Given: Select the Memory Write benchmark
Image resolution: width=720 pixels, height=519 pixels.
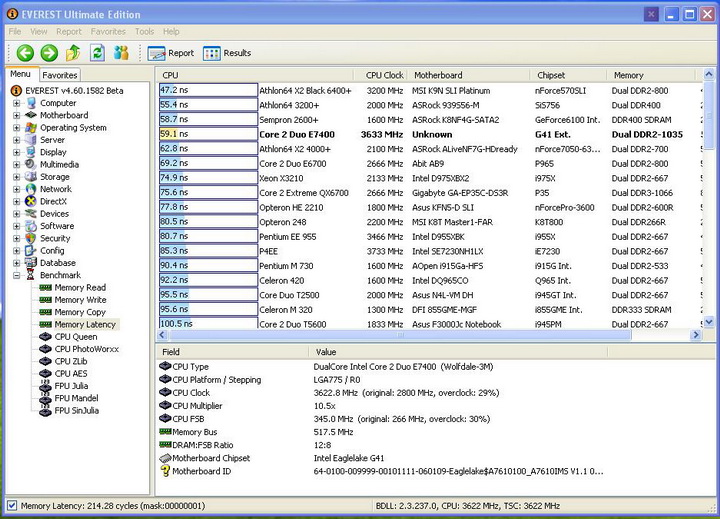Looking at the screenshot, I should point(80,300).
